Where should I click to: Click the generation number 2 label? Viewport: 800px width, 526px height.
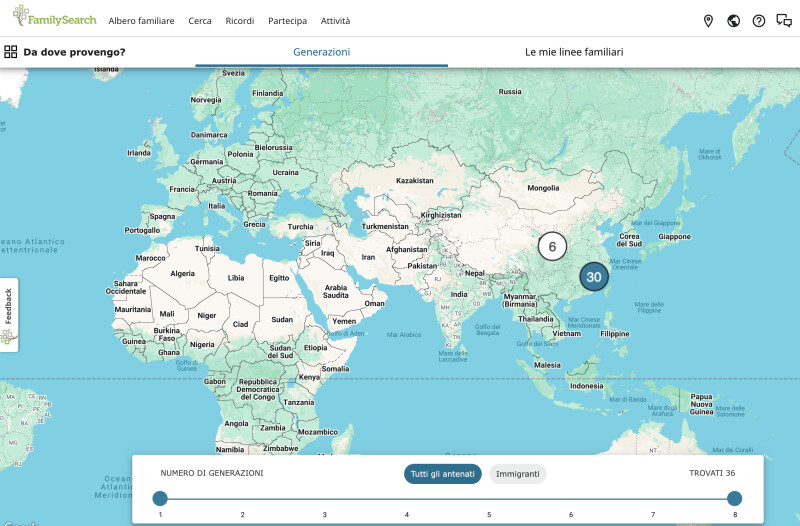(x=242, y=514)
